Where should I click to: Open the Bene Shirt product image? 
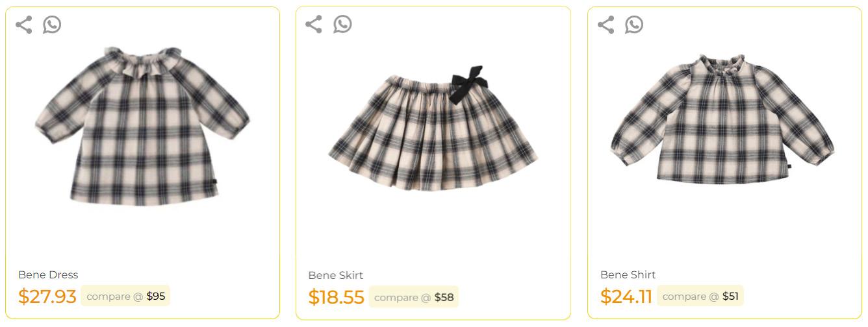coord(722,120)
